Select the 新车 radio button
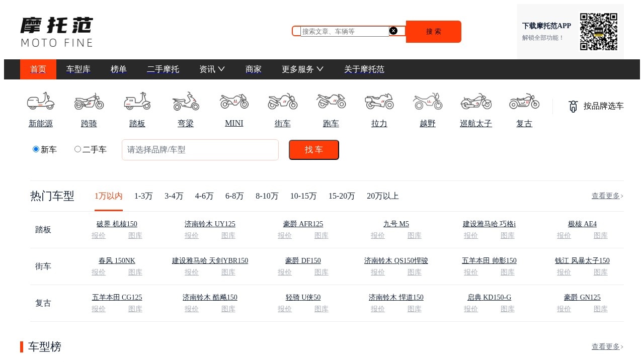 point(36,149)
